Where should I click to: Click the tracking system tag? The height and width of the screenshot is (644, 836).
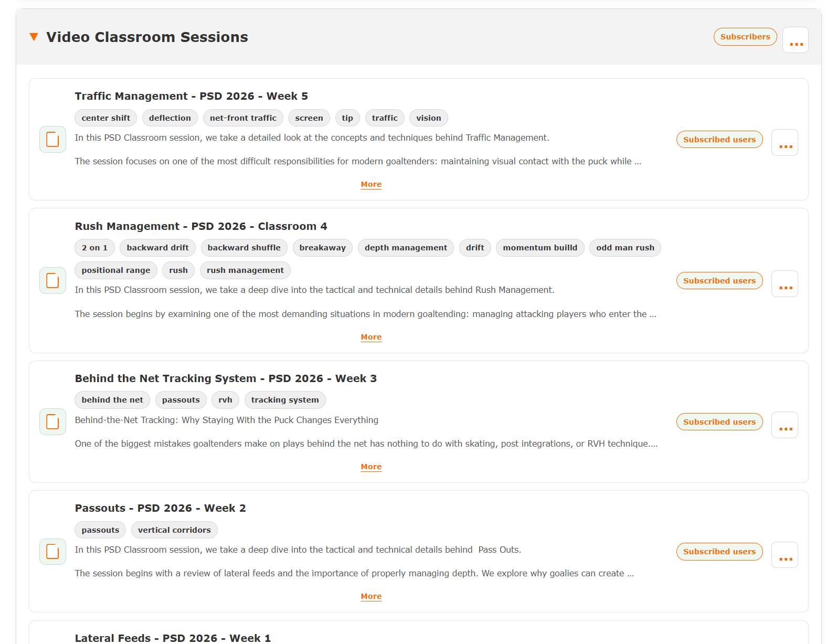(285, 400)
